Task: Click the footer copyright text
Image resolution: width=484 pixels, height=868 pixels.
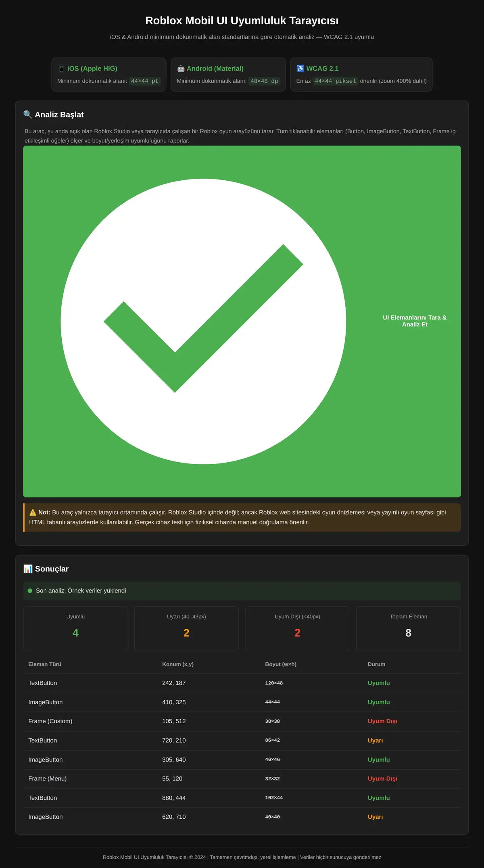Action: (242, 857)
